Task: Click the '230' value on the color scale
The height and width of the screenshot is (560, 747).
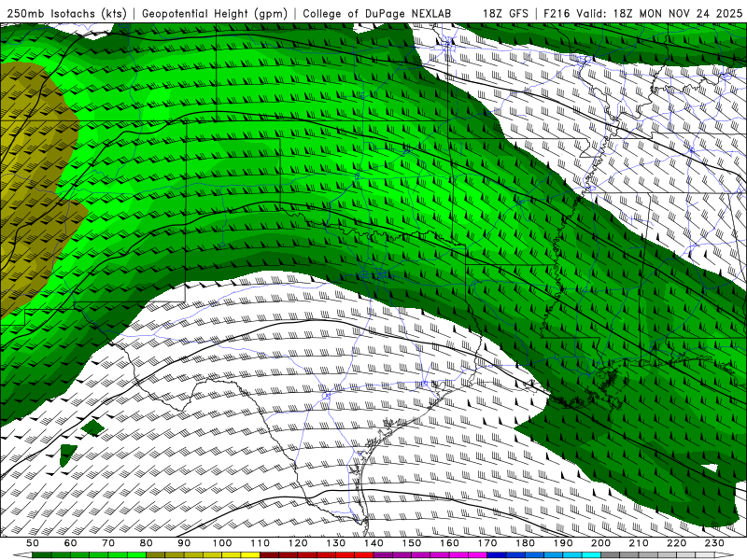Action: pos(714,543)
